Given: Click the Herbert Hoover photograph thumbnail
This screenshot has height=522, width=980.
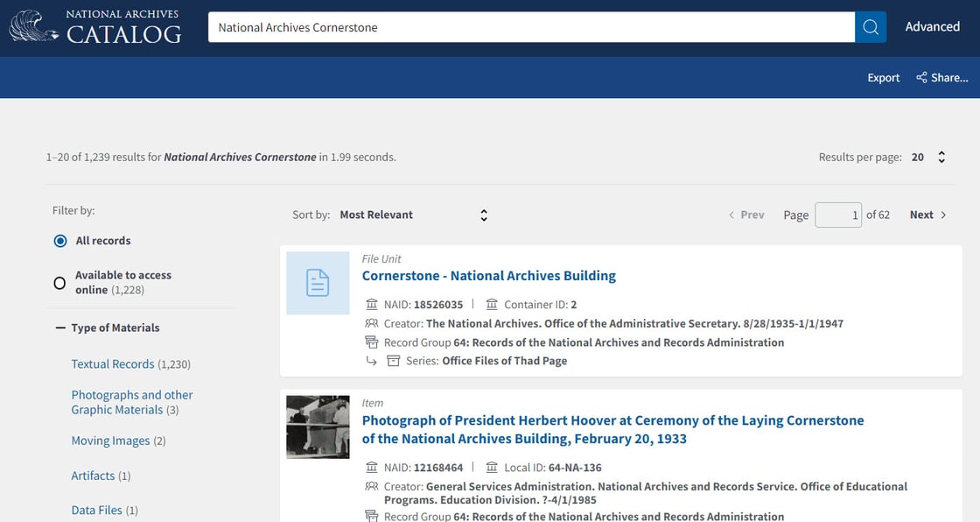Looking at the screenshot, I should (318, 427).
